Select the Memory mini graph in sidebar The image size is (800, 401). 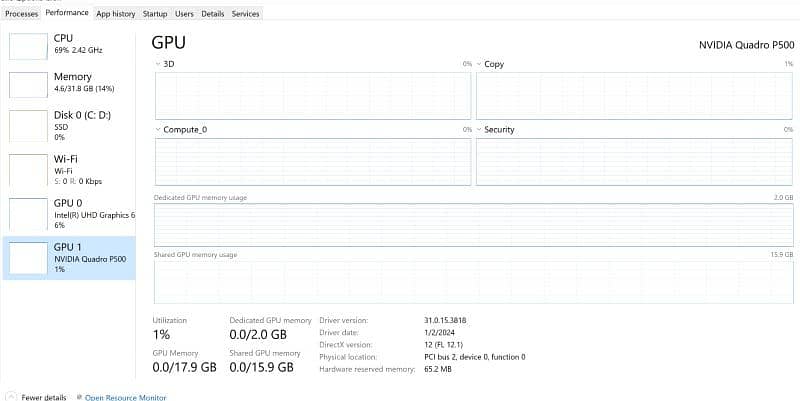[x=28, y=84]
